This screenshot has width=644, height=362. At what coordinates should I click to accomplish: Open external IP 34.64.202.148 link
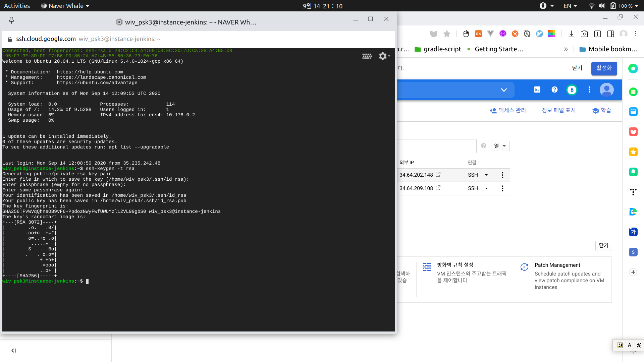click(x=416, y=175)
